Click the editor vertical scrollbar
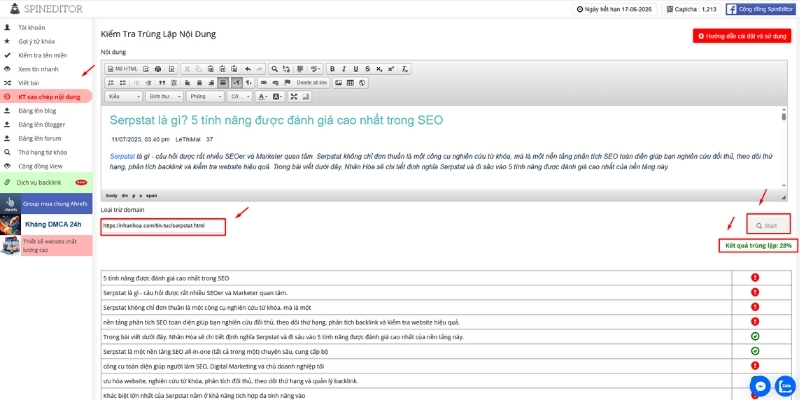This screenshot has width=800, height=400. pos(784,148)
